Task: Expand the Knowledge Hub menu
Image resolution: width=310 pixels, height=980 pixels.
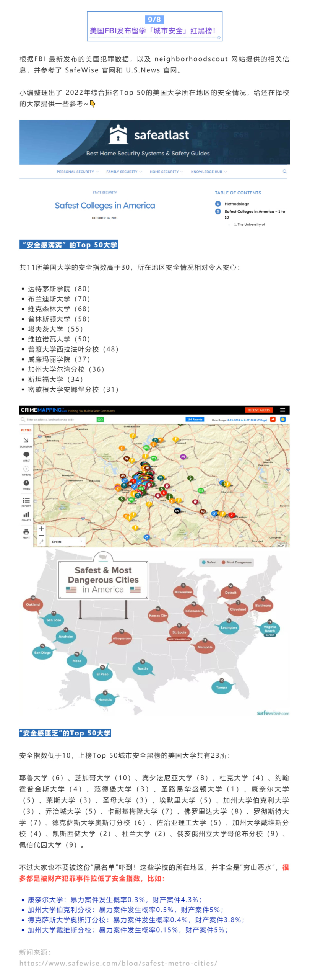Action: click(x=209, y=171)
